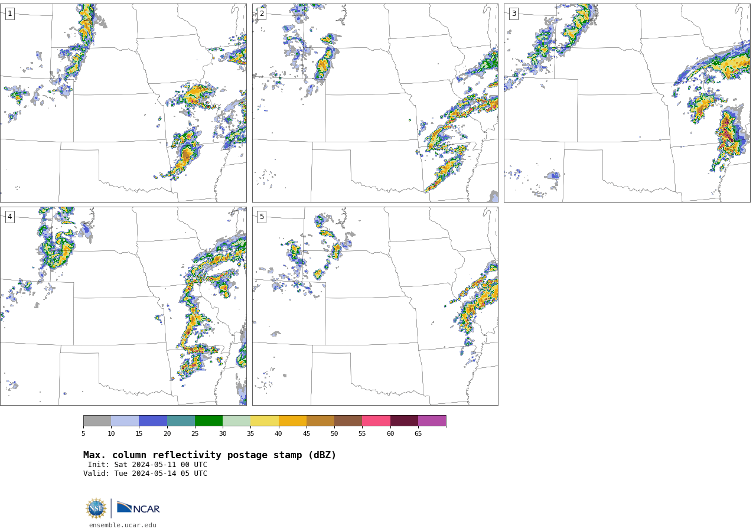
Task: Click the panel label number 5
Action: (x=262, y=217)
